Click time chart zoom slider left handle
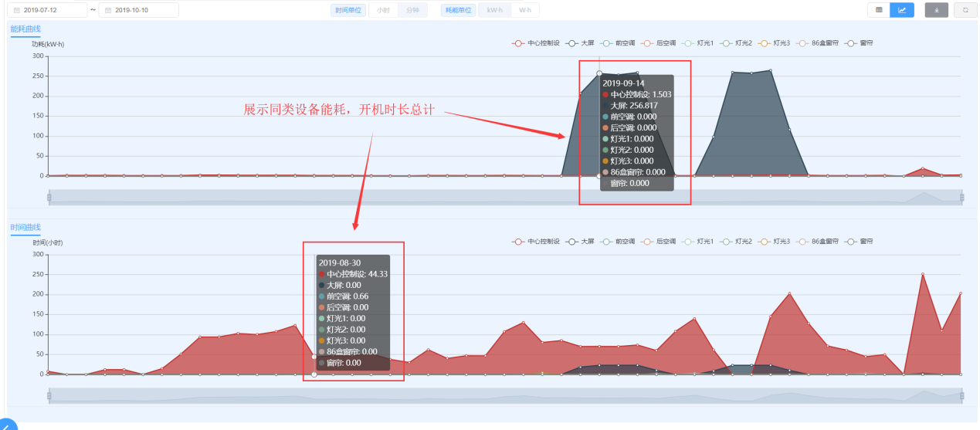Screen dimensions: 980x430 click(x=49, y=396)
